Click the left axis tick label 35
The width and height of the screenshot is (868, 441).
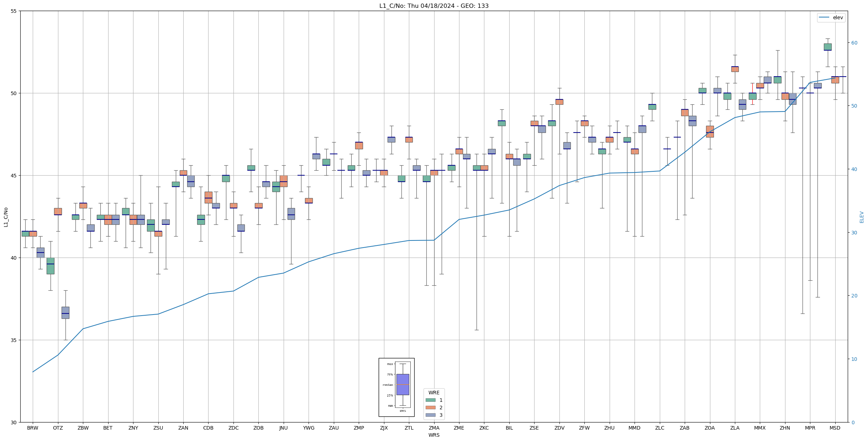tap(14, 340)
